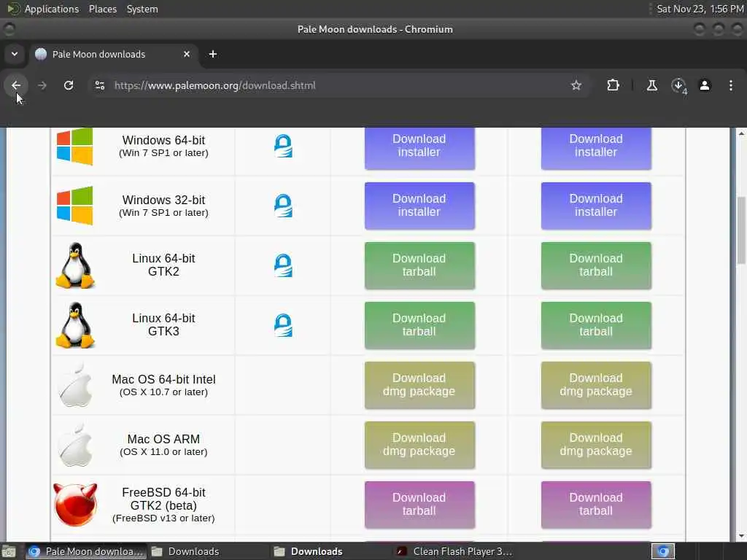The height and width of the screenshot is (560, 747).
Task: Close the Pale Moon downloads tab
Action: (187, 54)
